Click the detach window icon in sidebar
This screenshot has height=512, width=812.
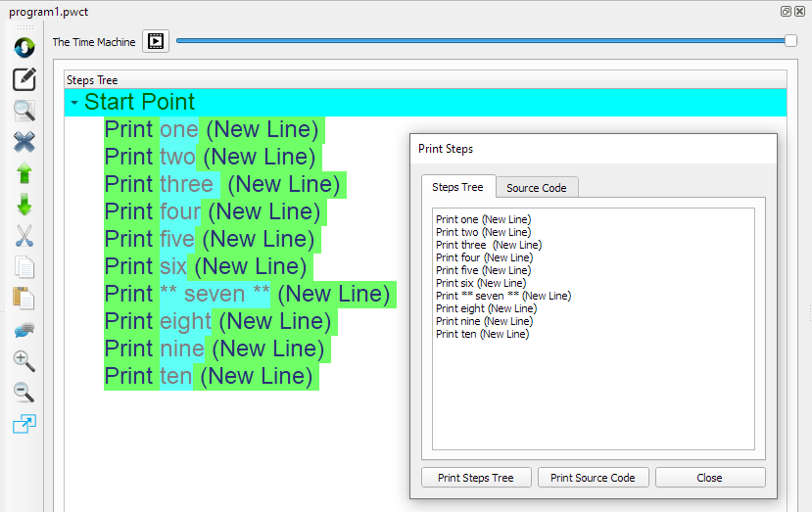(24, 424)
